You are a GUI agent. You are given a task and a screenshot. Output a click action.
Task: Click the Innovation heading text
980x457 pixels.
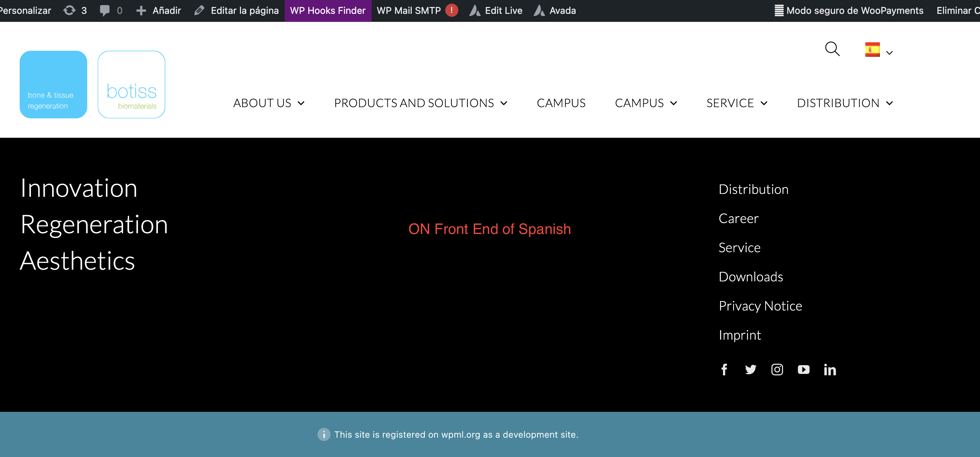click(x=79, y=188)
